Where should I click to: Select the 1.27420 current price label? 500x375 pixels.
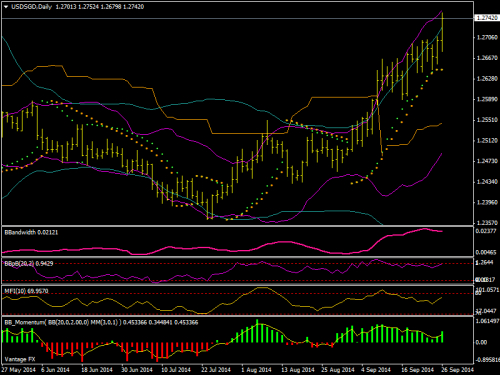click(487, 18)
